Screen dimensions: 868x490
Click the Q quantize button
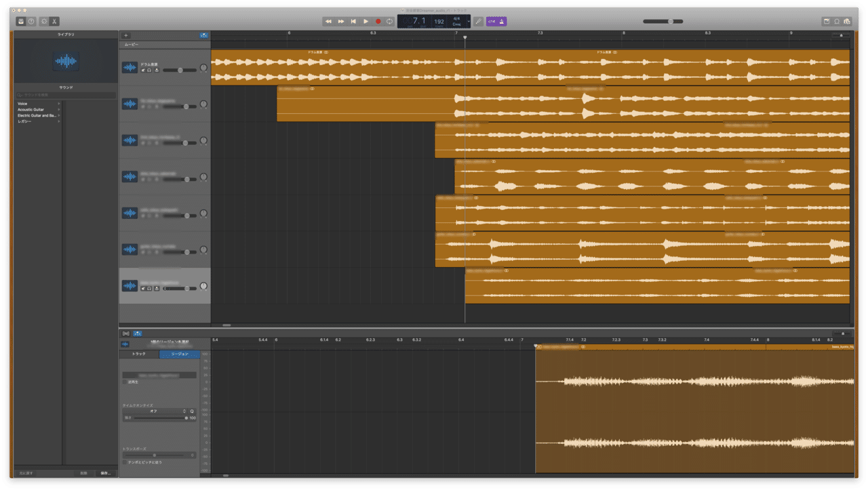coord(192,411)
